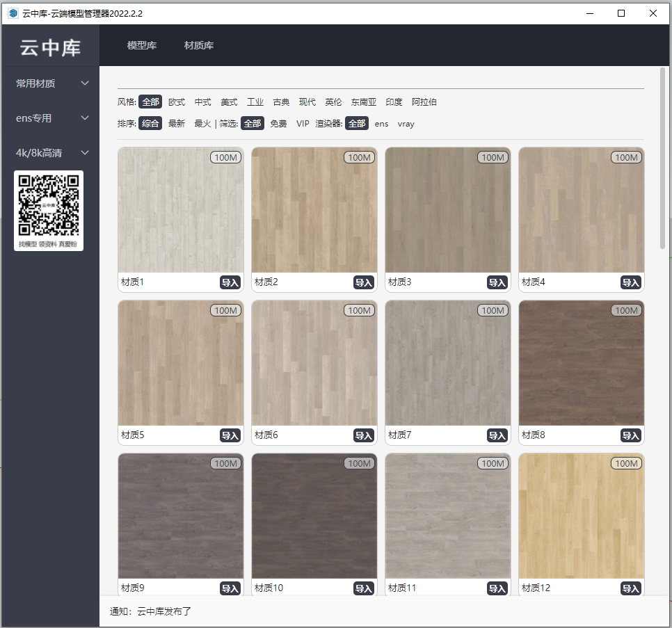Click 导入 for 材质11

497,588
